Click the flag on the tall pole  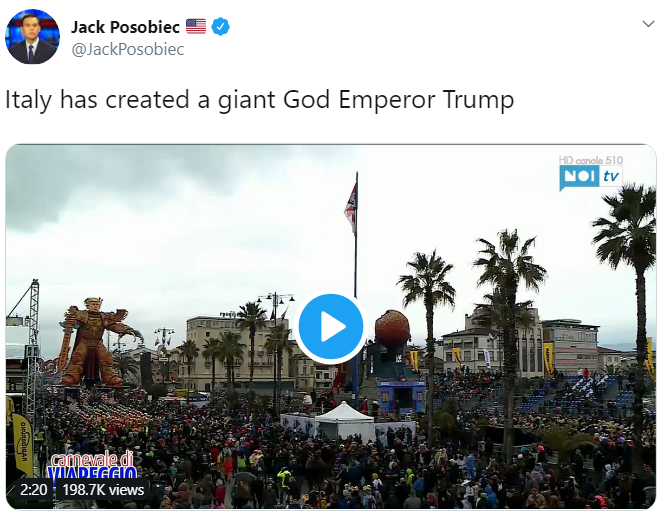click(x=351, y=205)
